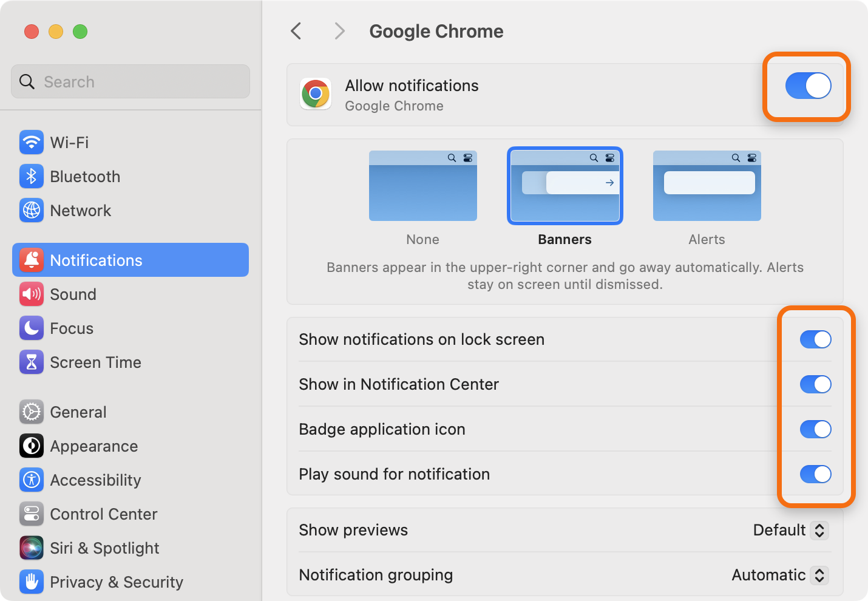Disable Show notifications on lock screen
Screen dimensions: 868x601
(816, 339)
